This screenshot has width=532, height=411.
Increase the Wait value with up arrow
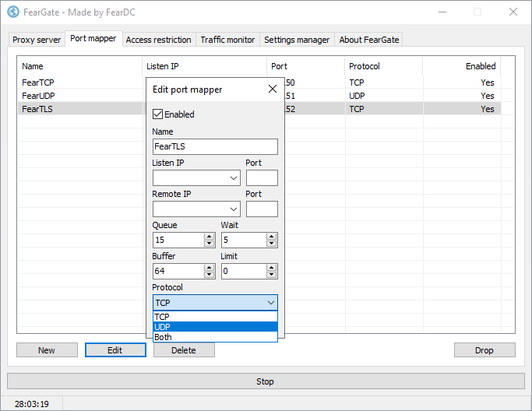[x=271, y=237]
